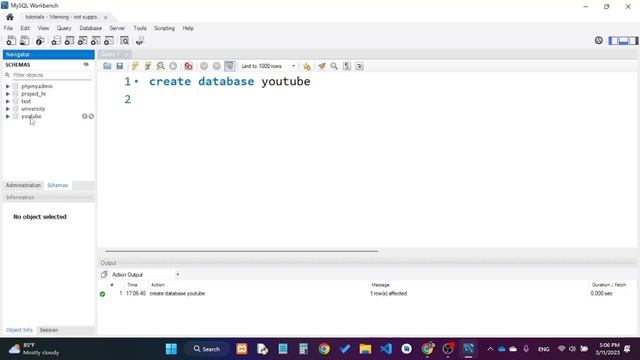The image size is (640, 360).
Task: Create a new schema using toolbar icon
Action: pos(56,40)
